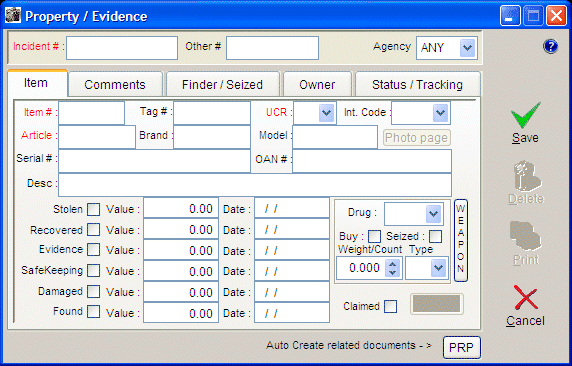Mark the Found checkbox
Image resolution: width=572 pixels, height=366 pixels.
coord(93,311)
